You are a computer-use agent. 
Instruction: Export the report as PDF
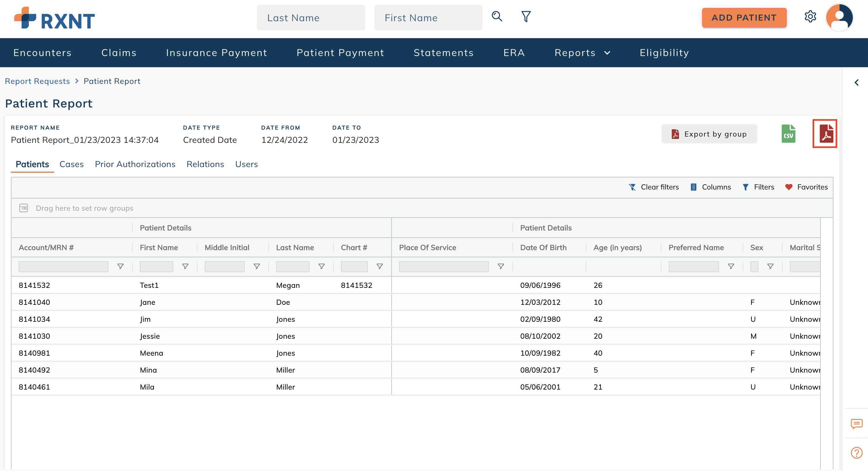824,133
